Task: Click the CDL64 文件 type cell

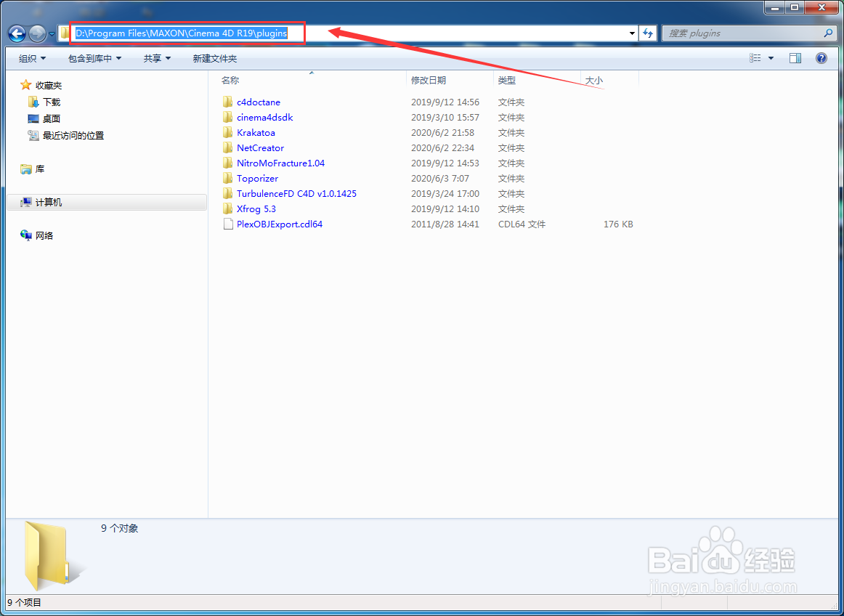Action: tap(522, 224)
